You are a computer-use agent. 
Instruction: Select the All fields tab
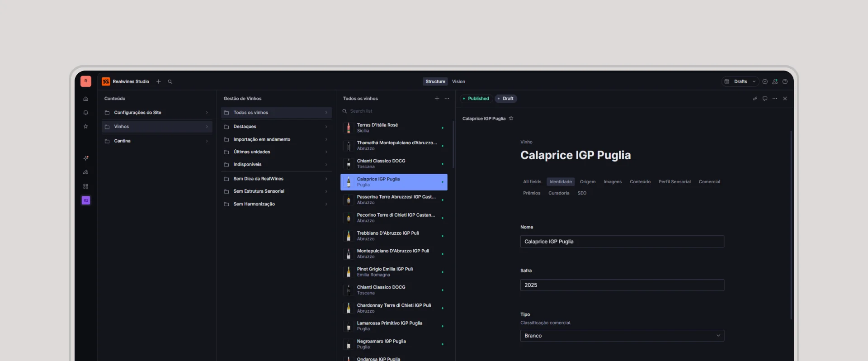[532, 182]
